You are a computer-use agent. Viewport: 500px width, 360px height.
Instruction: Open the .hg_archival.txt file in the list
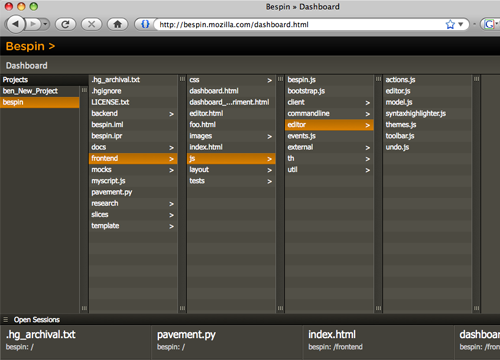tap(133, 80)
